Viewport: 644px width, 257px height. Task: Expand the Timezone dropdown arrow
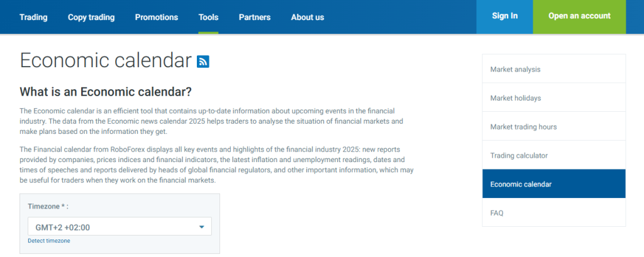click(201, 227)
